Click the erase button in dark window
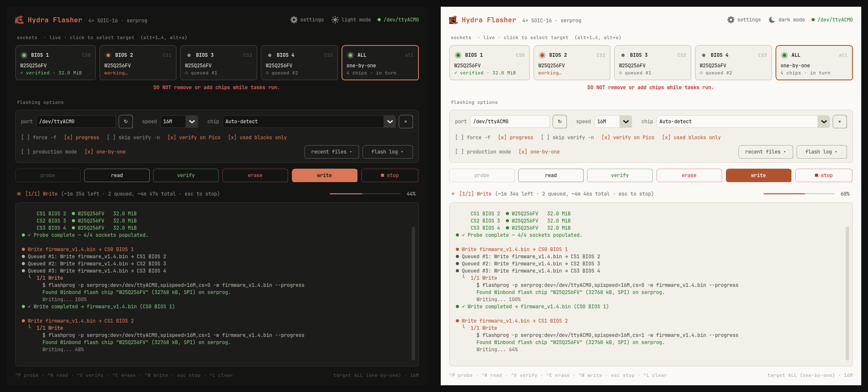This screenshot has width=868, height=392. tap(255, 175)
